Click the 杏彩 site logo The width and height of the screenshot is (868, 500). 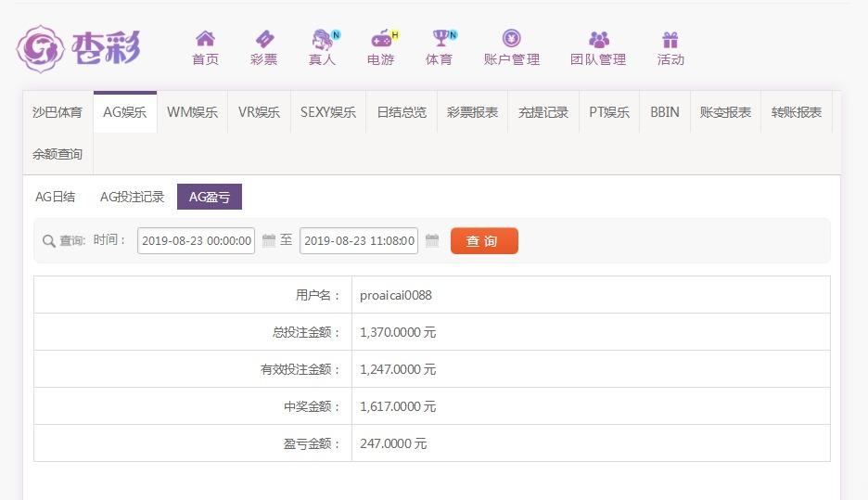(x=79, y=49)
